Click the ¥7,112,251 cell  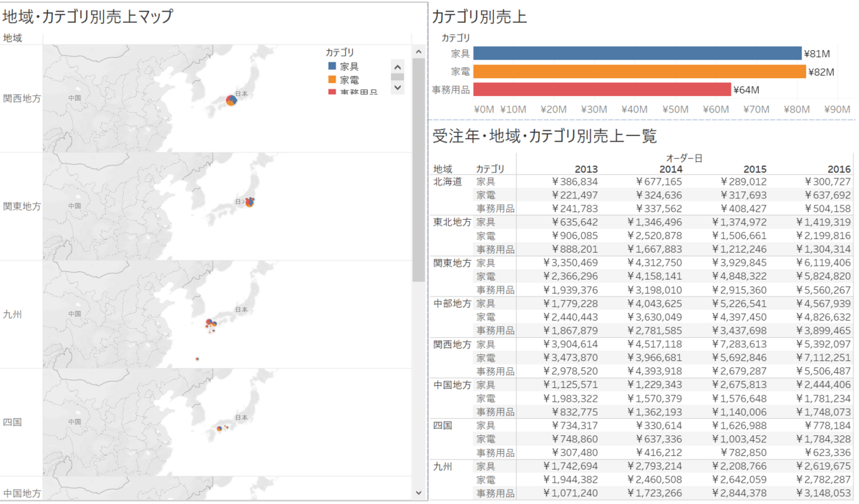[x=823, y=358]
